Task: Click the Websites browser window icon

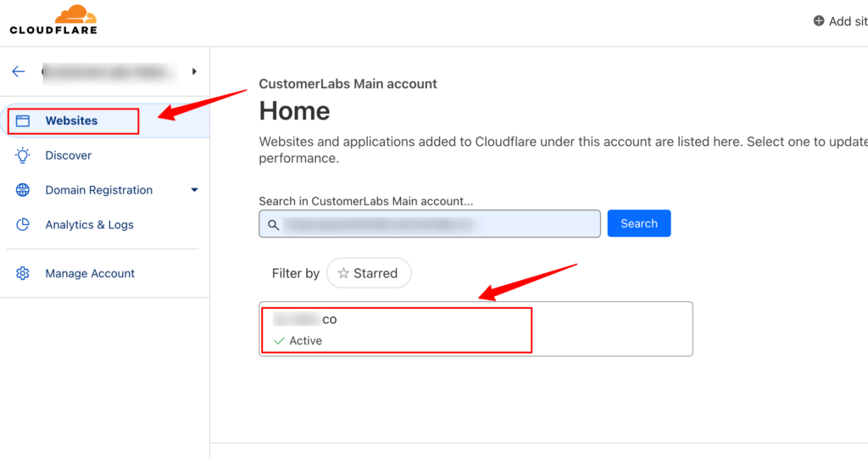Action: (23, 120)
